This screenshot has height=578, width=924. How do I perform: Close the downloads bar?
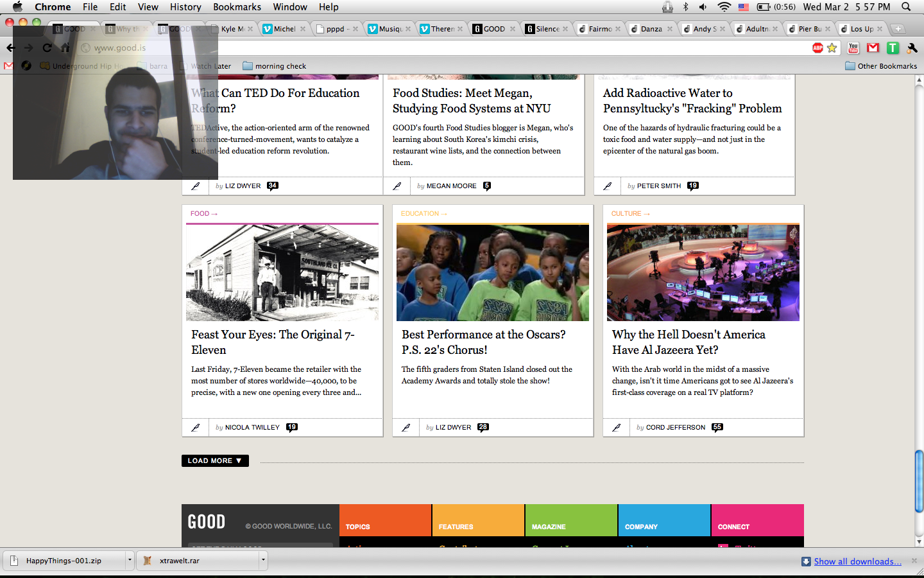(914, 561)
